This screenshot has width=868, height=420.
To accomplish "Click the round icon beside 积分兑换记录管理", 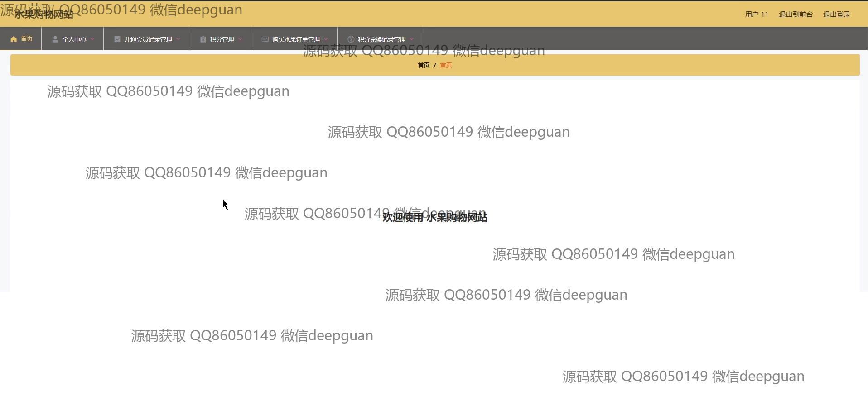I will 351,39.
